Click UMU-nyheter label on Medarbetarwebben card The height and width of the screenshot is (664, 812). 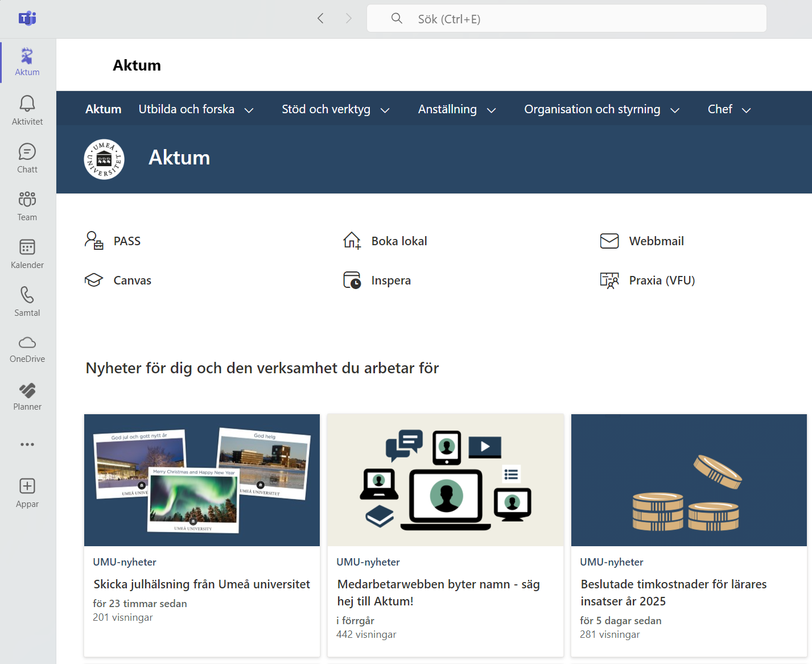(368, 562)
